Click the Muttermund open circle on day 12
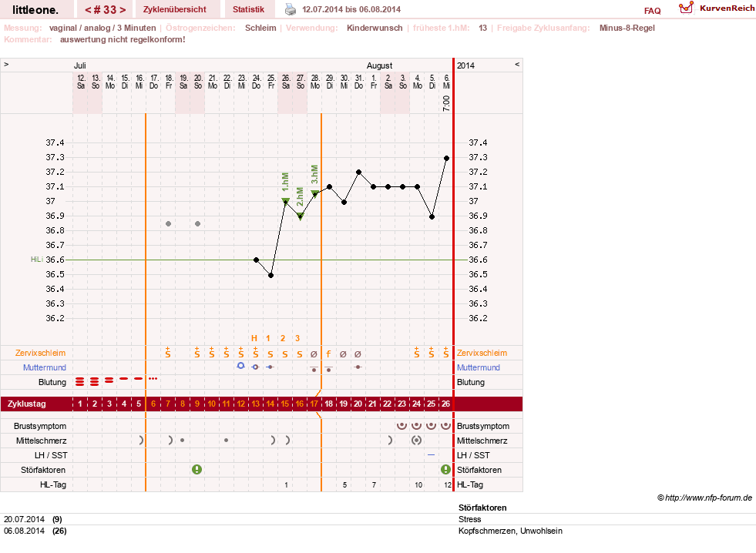 click(x=240, y=366)
